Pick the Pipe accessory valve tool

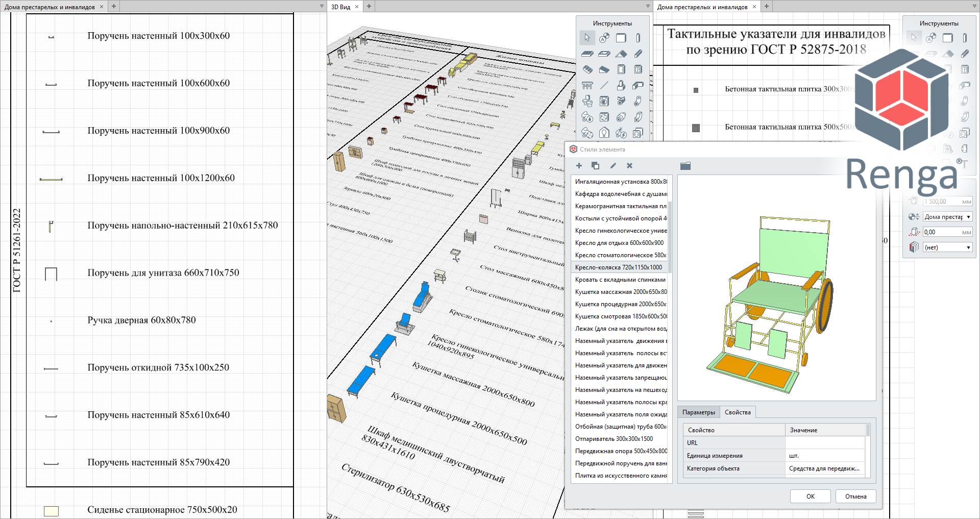(621, 101)
